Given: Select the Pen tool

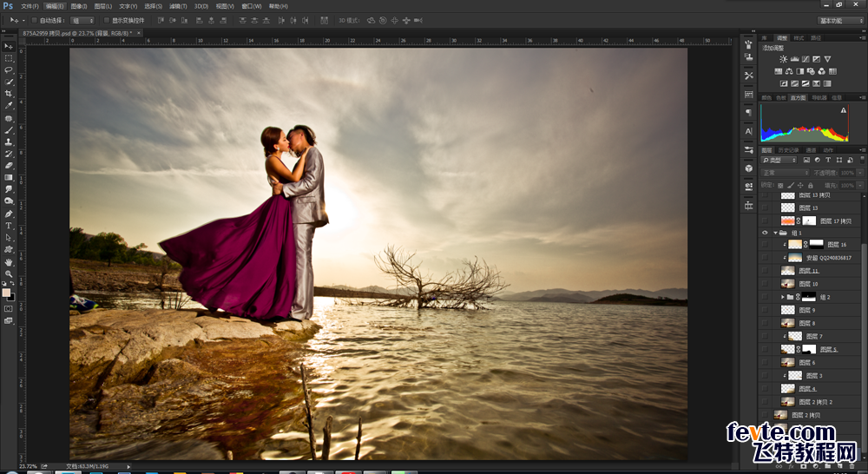Looking at the screenshot, I should 9,214.
